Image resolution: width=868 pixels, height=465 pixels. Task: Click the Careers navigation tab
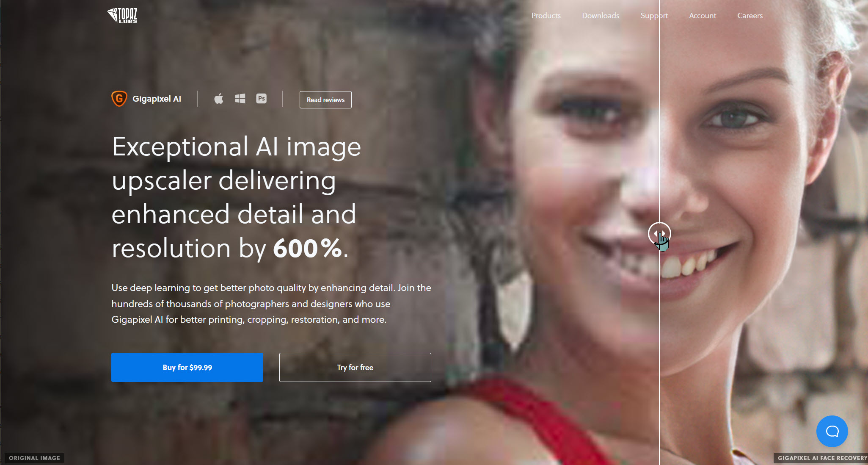coord(750,15)
